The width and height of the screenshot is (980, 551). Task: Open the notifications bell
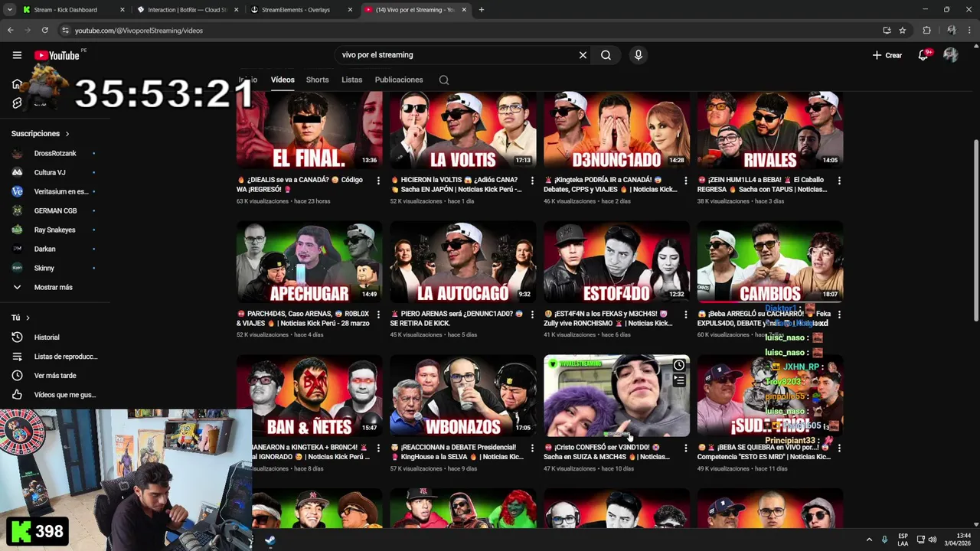[x=923, y=55]
